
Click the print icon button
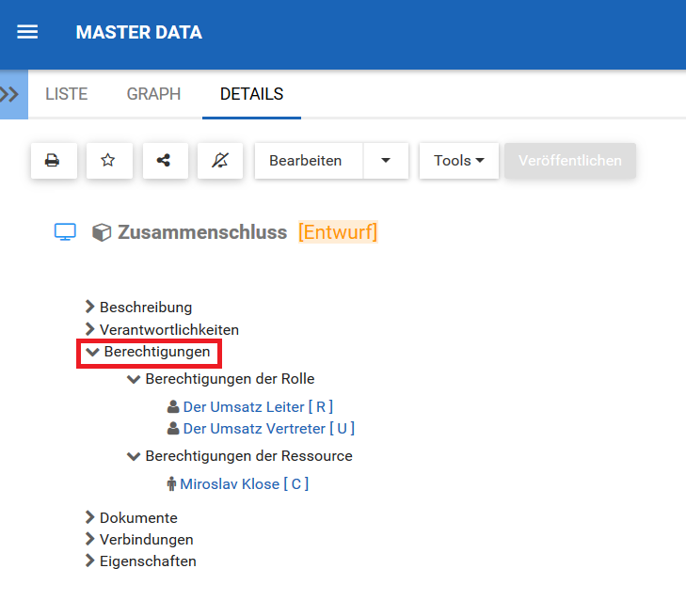click(x=53, y=161)
